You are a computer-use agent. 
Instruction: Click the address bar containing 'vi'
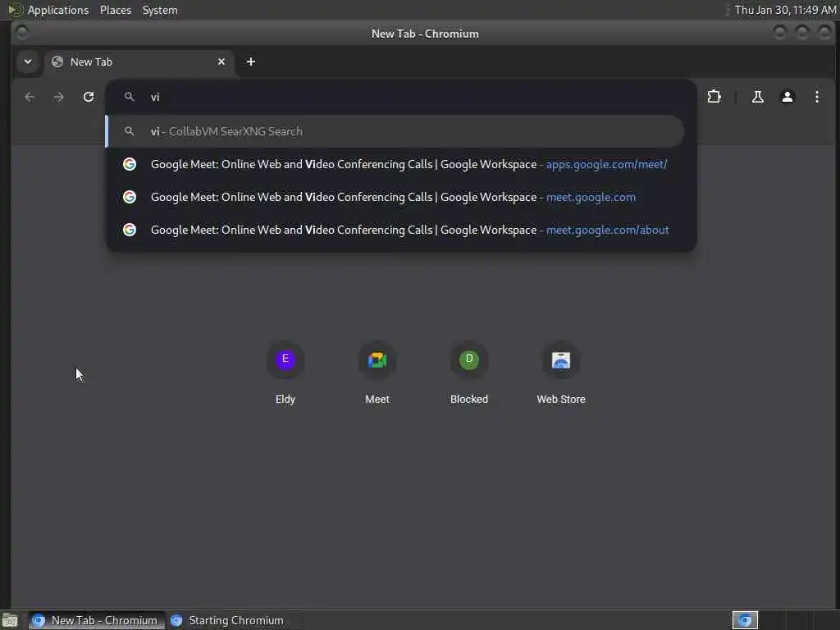point(401,97)
